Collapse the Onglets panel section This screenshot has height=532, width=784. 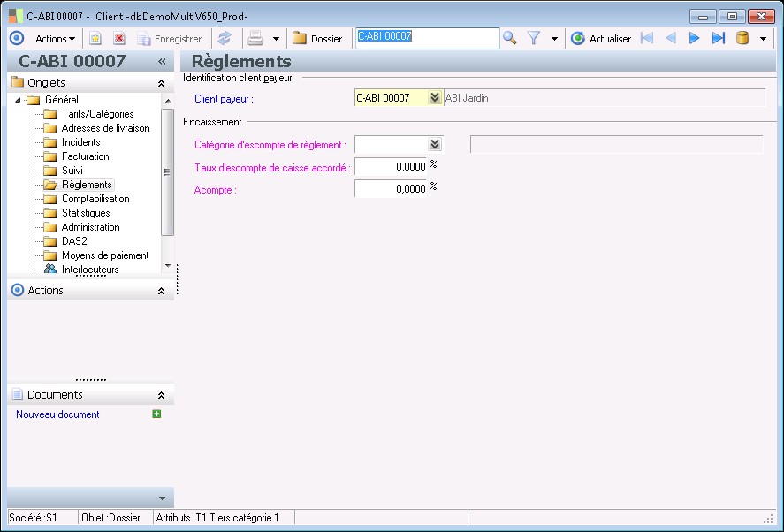pos(161,82)
